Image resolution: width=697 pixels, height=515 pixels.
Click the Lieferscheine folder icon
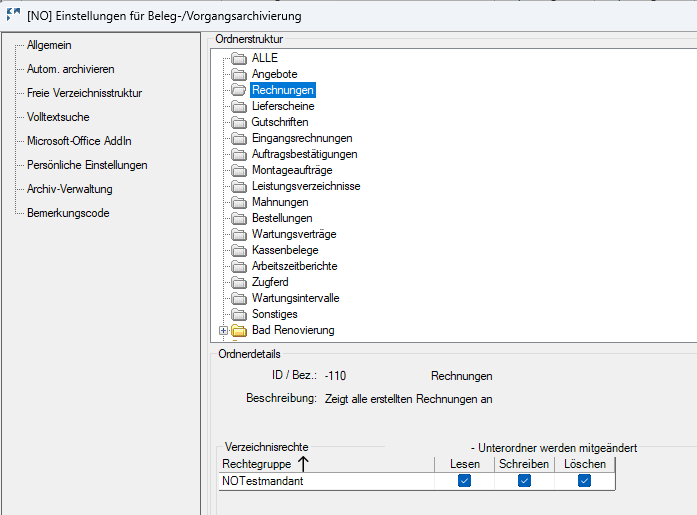239,106
